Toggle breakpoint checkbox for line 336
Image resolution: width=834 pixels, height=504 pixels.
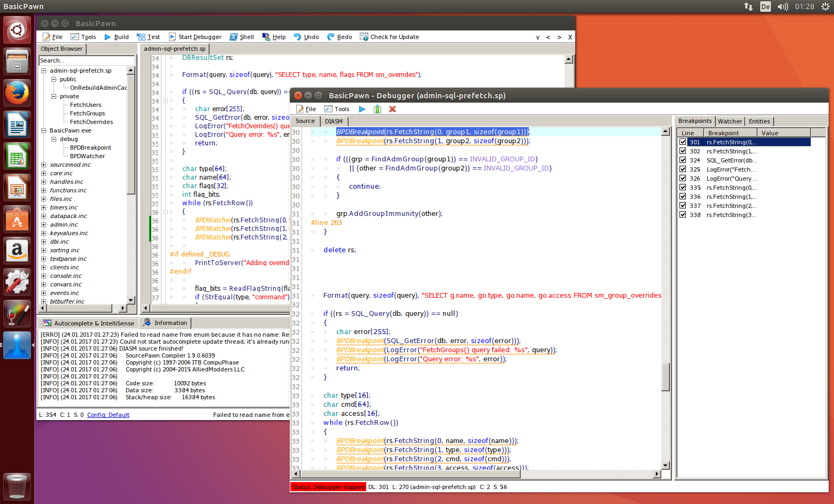coord(683,197)
